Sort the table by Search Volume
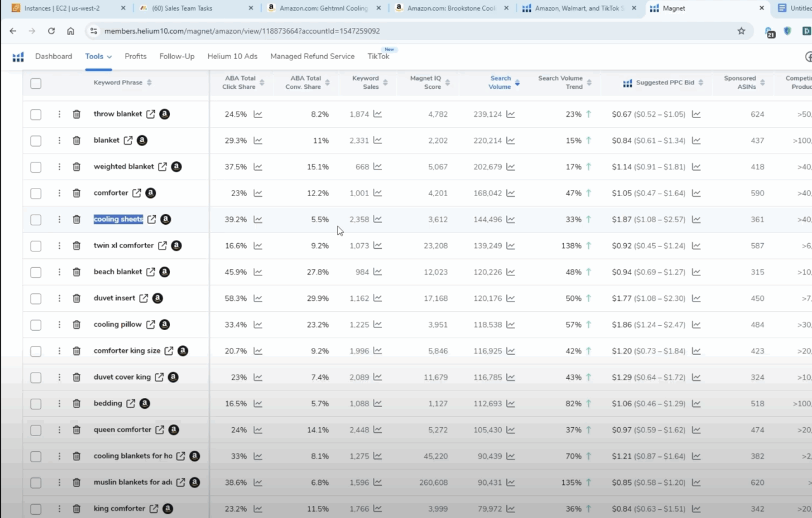Viewport: 812px width, 518px height. pyautogui.click(x=501, y=81)
